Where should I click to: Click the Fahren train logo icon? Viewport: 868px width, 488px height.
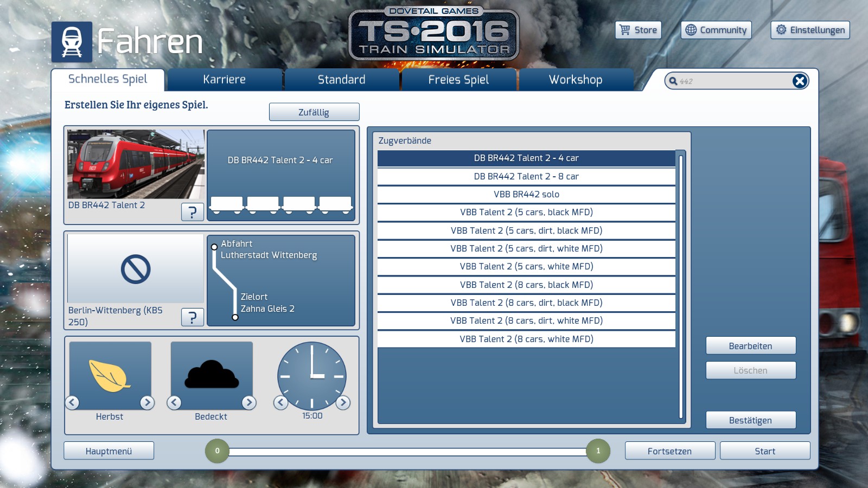pos(72,42)
